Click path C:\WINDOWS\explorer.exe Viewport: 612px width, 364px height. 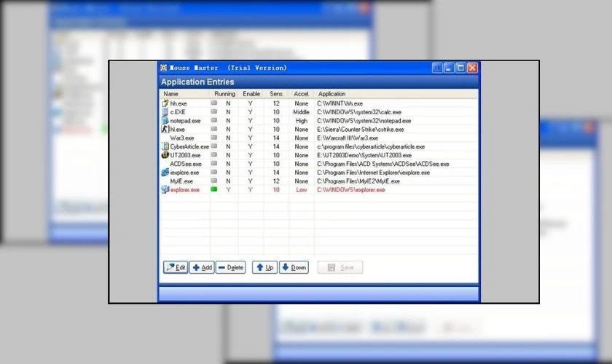[x=351, y=189]
